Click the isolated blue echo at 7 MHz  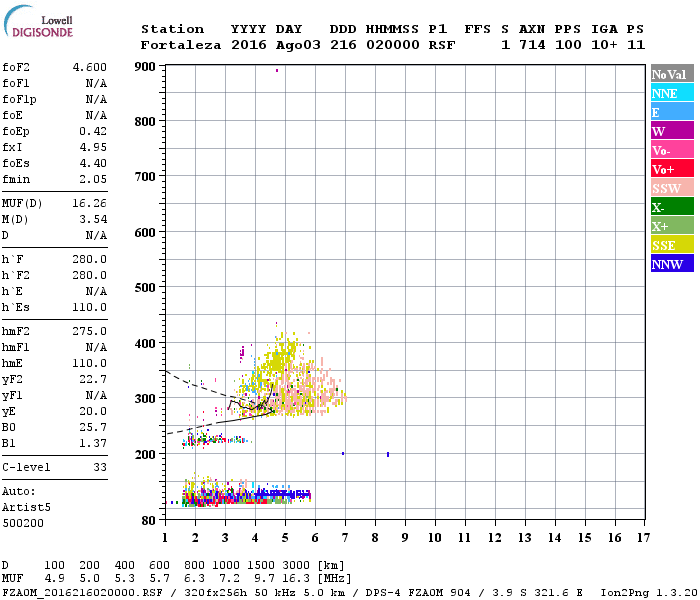pyautogui.click(x=343, y=454)
